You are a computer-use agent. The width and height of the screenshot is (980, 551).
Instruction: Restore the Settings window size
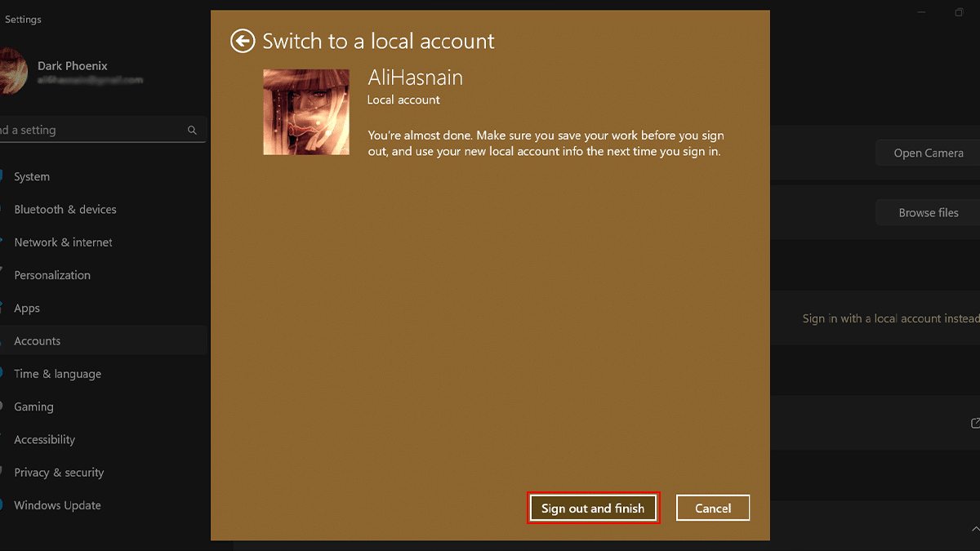point(959,12)
